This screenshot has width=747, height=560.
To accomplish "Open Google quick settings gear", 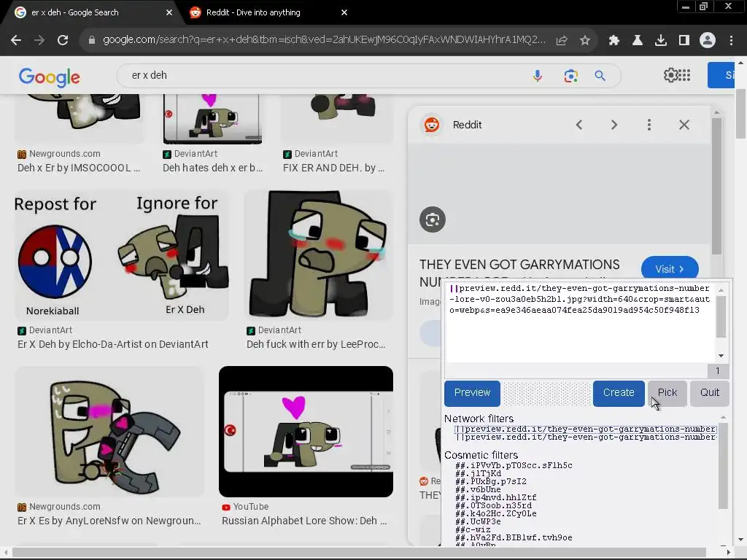I will click(671, 75).
